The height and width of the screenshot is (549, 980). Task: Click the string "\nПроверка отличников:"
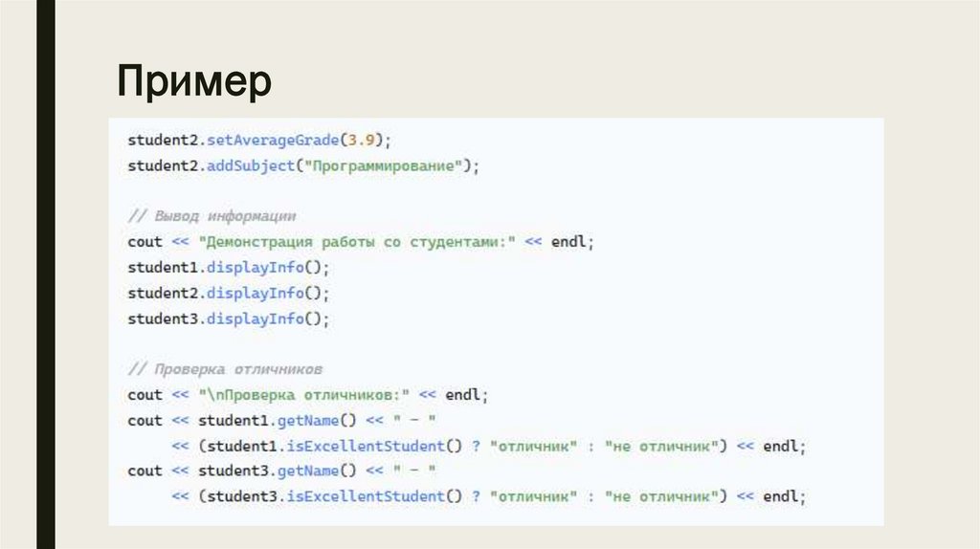tap(303, 394)
